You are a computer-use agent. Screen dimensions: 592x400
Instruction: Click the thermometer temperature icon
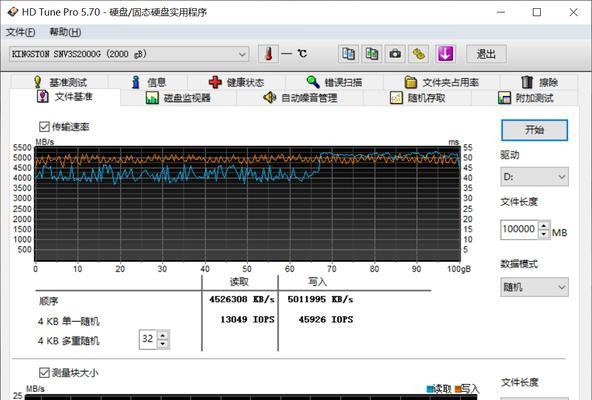268,54
